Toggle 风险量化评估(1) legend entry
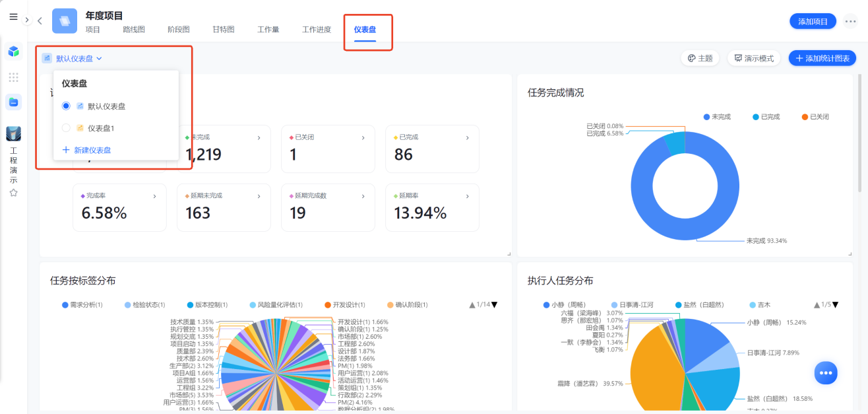Image resolution: width=868 pixels, height=414 pixels. (276, 305)
